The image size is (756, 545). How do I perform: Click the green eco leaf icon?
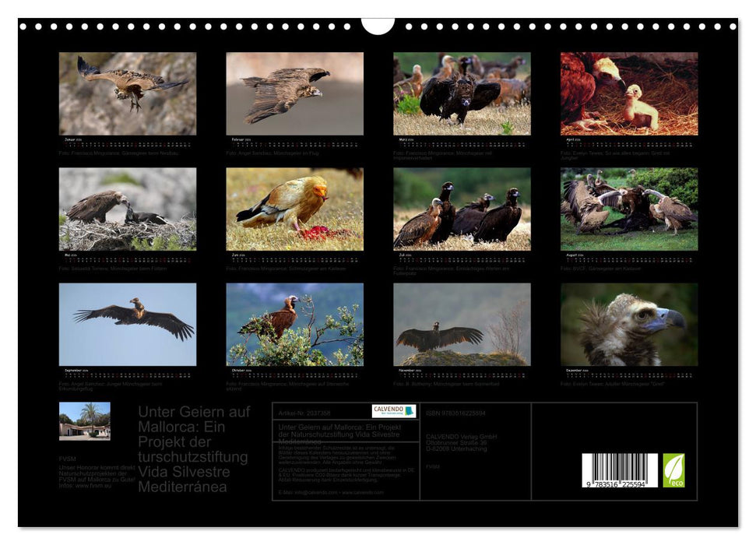(x=673, y=470)
